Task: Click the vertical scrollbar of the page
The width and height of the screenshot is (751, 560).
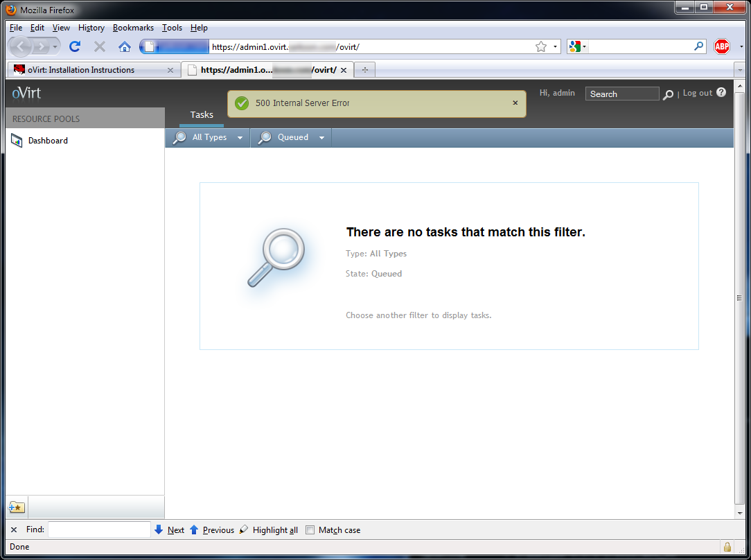Action: pos(739,298)
